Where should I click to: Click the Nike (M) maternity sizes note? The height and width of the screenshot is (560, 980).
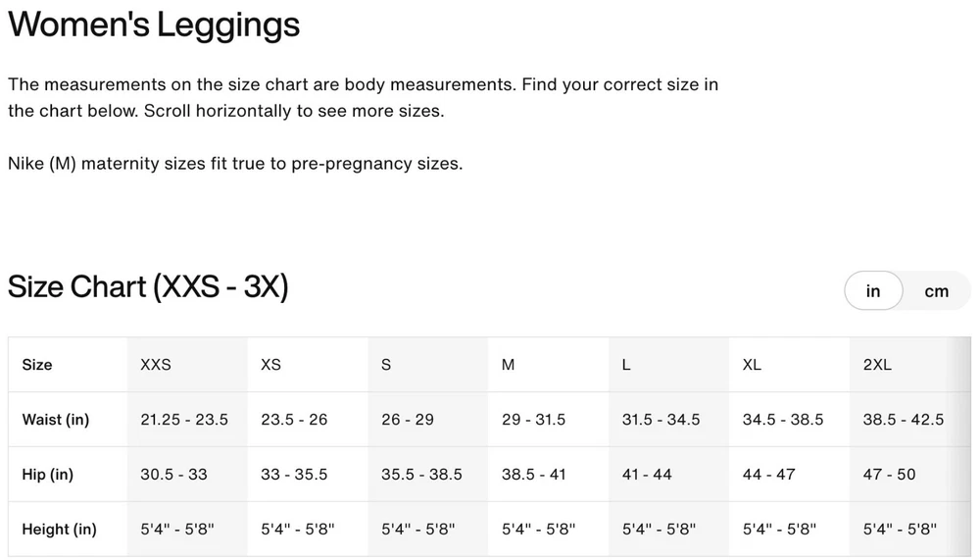[235, 164]
